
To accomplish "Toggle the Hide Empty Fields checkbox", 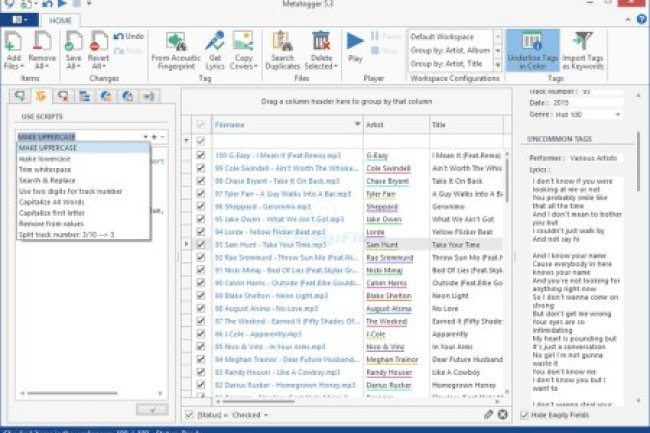I will click(x=524, y=415).
